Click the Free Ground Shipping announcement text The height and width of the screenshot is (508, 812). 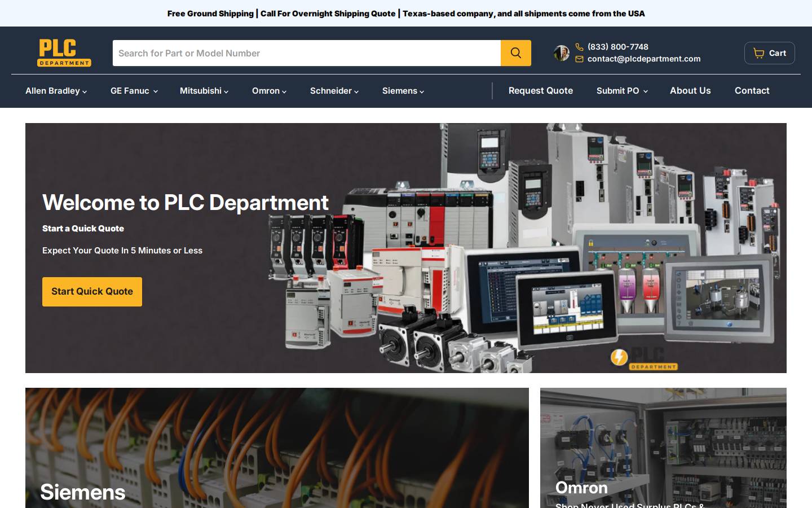[x=406, y=14]
